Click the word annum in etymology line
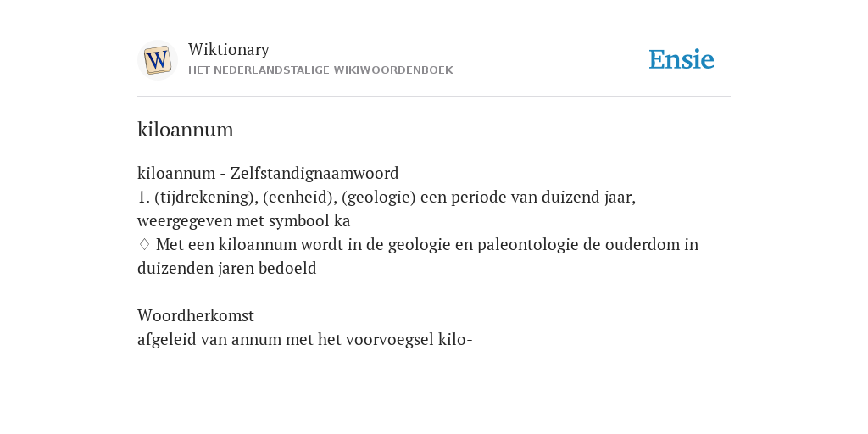 coord(256,339)
